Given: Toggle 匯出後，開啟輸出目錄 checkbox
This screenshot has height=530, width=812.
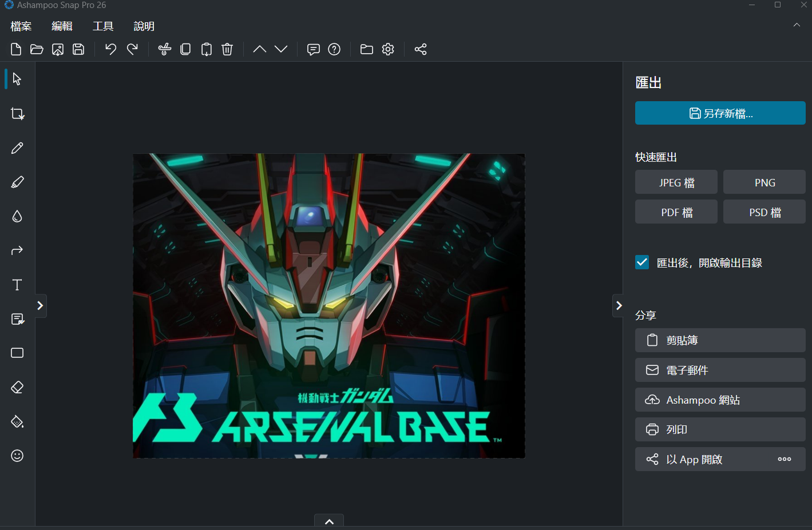Looking at the screenshot, I should [x=642, y=262].
